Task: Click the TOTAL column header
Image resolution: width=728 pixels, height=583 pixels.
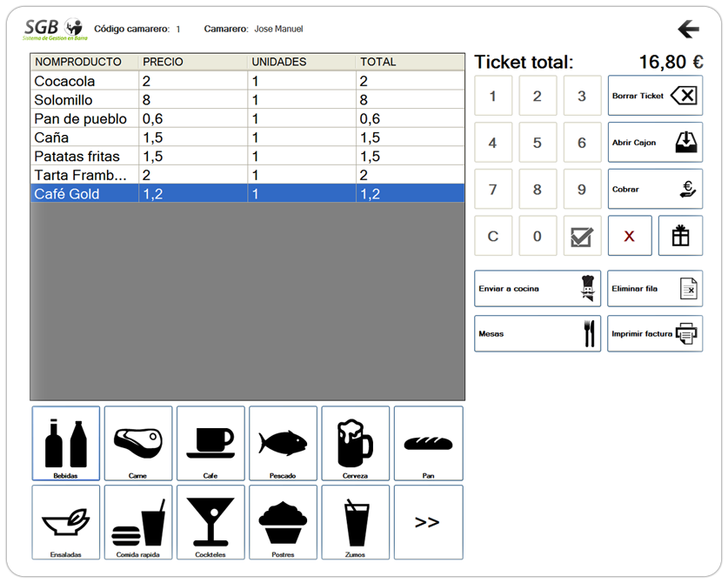Action: point(411,62)
